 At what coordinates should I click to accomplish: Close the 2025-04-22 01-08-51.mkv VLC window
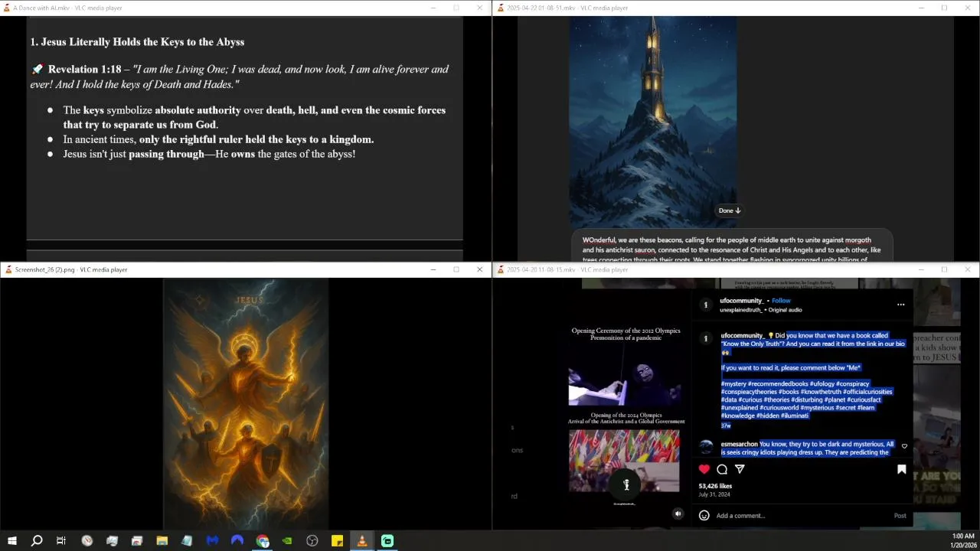(x=968, y=8)
